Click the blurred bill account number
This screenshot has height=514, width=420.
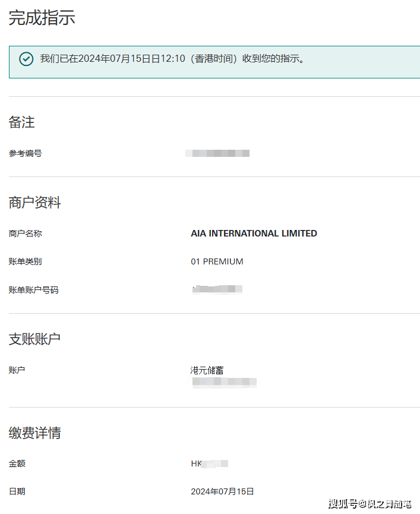(217, 289)
